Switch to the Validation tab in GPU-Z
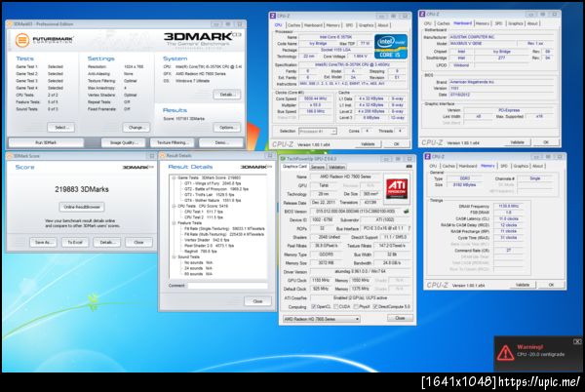The height and width of the screenshot is (392, 585). point(336,167)
